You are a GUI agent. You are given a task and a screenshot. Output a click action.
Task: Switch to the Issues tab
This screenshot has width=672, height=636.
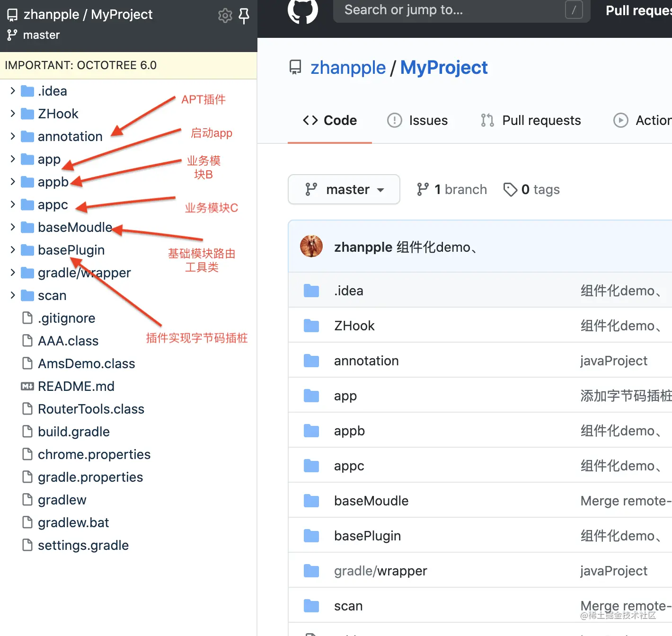[417, 121]
